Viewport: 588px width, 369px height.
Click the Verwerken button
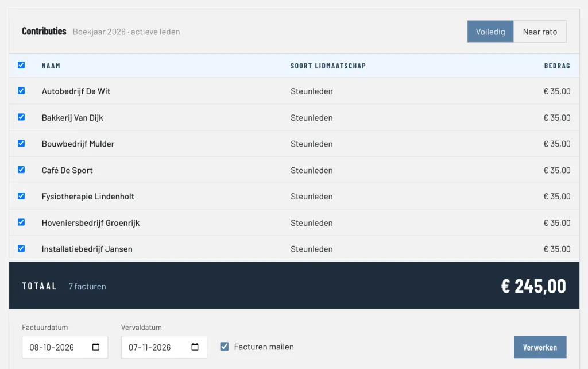pos(540,347)
